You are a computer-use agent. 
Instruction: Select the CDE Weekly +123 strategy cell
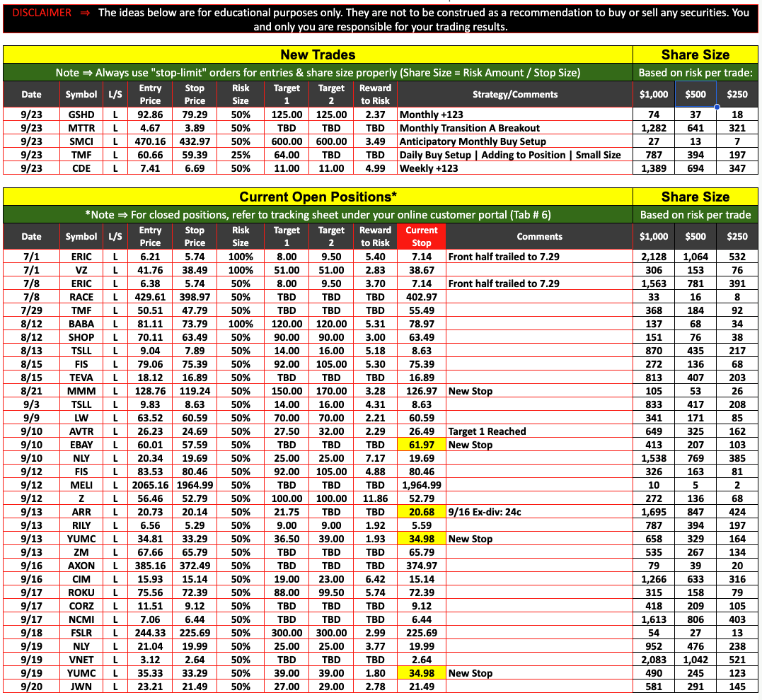429,168
